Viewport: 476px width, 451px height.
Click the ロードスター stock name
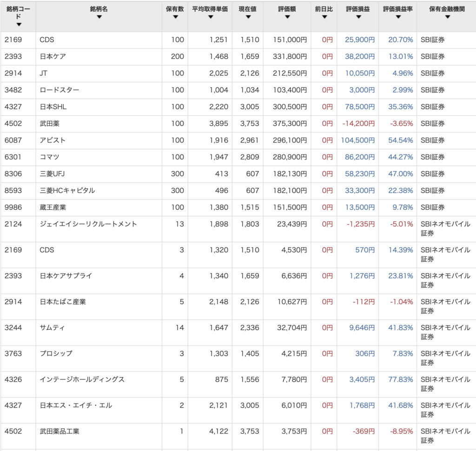point(59,90)
